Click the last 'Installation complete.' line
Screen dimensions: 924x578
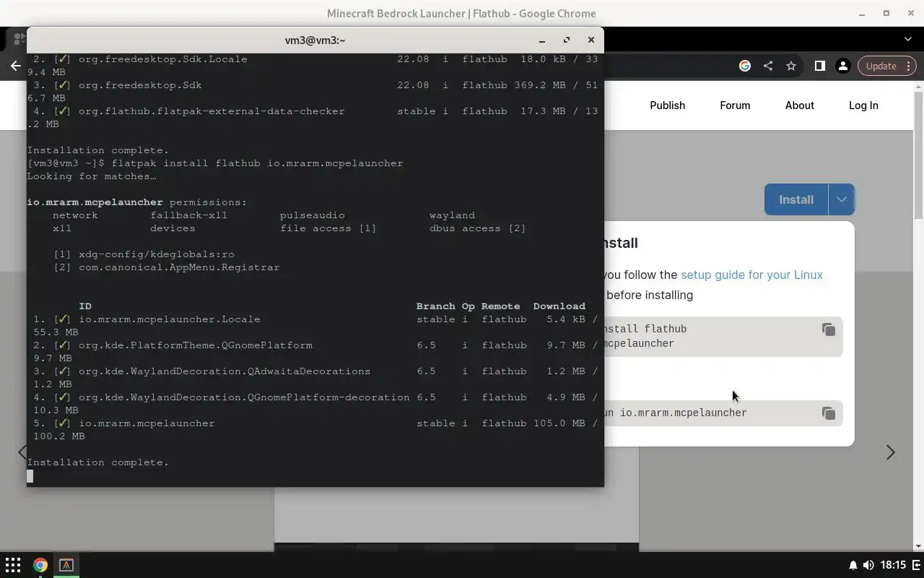pyautogui.click(x=98, y=462)
